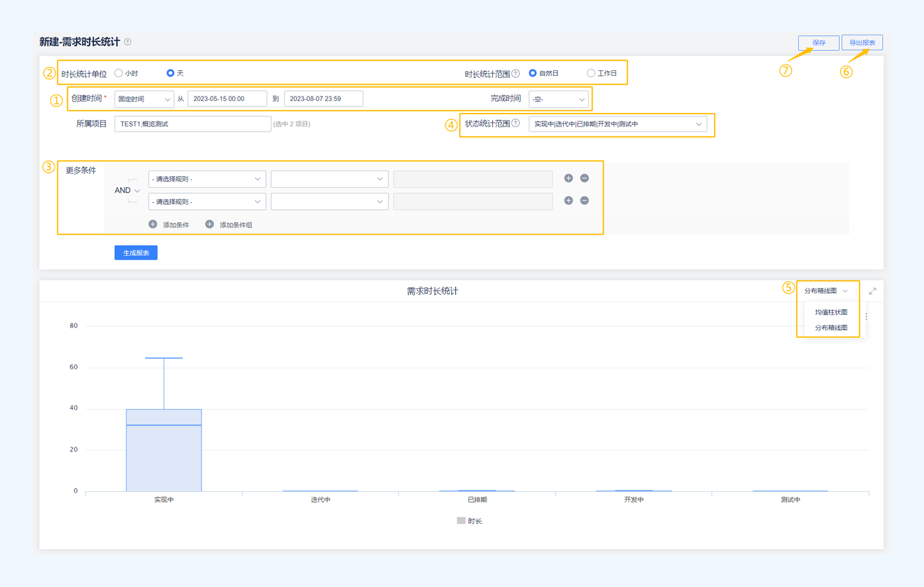Open first 请选择规则 dropdown
This screenshot has height=587, width=924.
point(207,179)
